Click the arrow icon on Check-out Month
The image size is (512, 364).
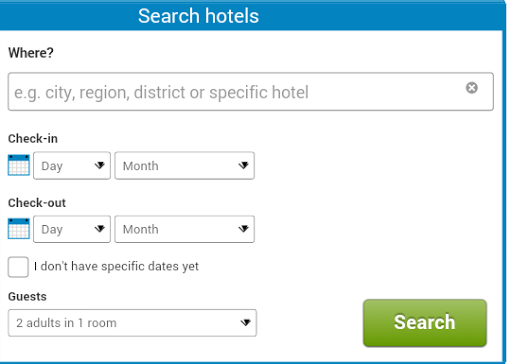[243, 229]
